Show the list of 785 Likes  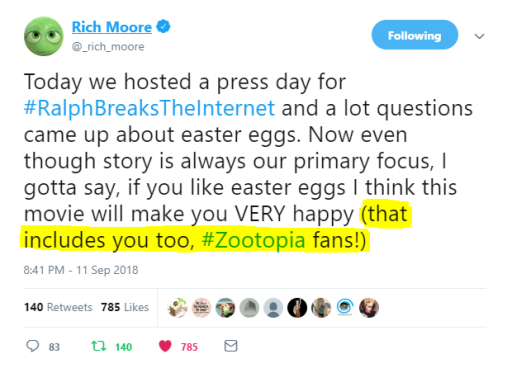pyautogui.click(x=125, y=307)
